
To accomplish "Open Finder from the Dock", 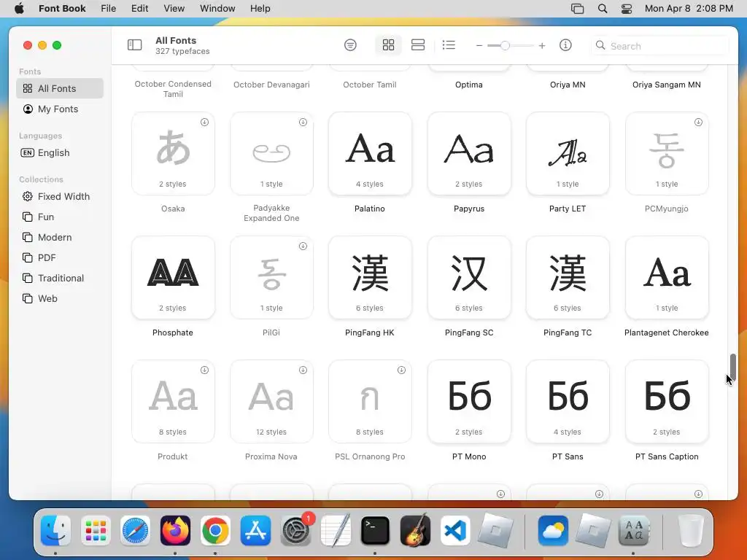I will 55,531.
